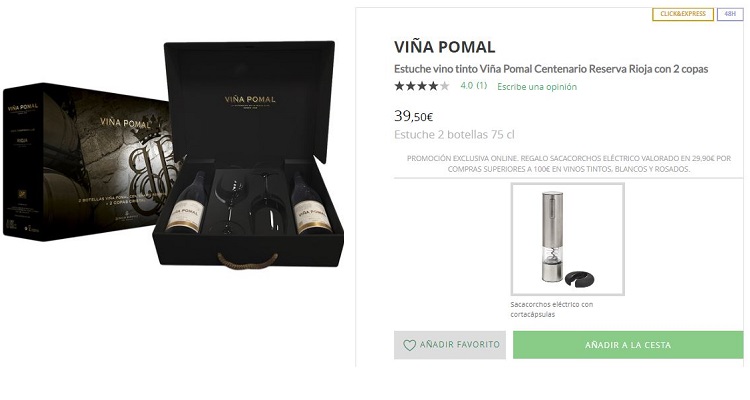Click the 39,50€ price
This screenshot has height=400, width=750.
coord(413,116)
